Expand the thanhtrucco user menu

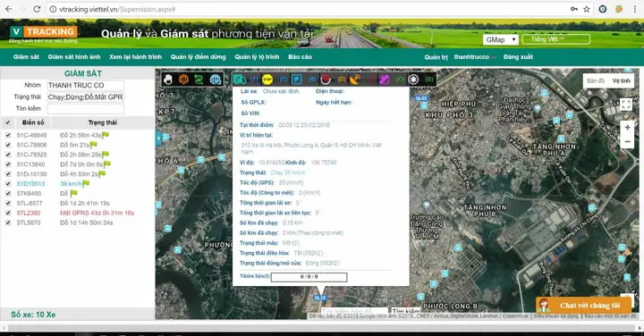tap(475, 57)
